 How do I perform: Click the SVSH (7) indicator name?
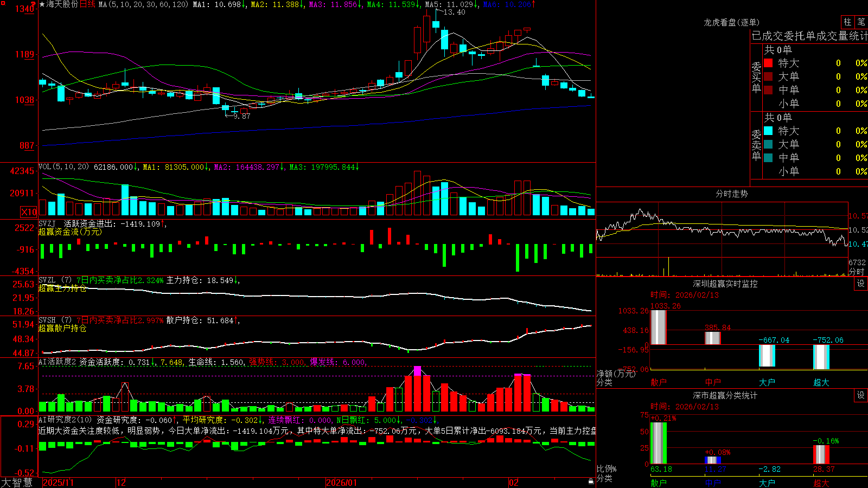55,320
